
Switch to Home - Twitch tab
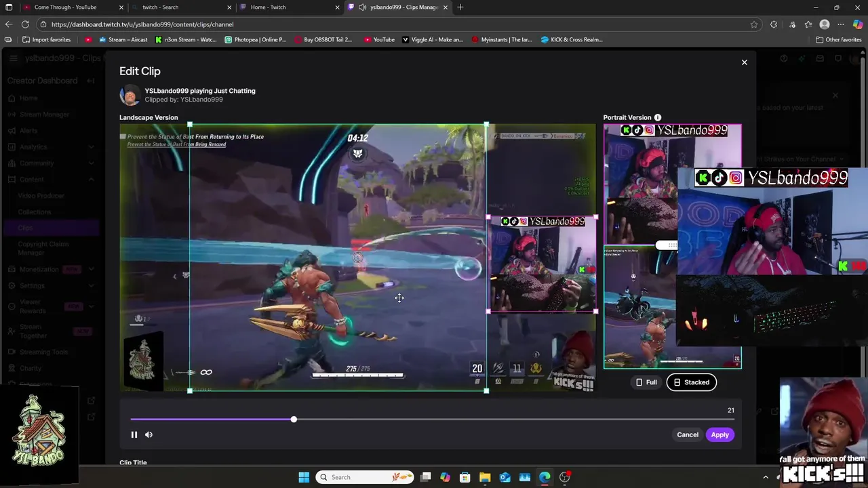click(x=268, y=7)
